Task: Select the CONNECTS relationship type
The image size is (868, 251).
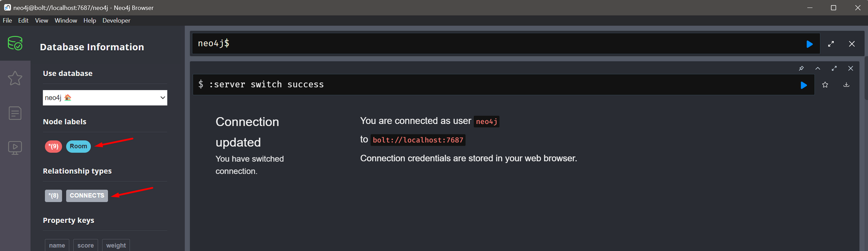Action: click(87, 196)
